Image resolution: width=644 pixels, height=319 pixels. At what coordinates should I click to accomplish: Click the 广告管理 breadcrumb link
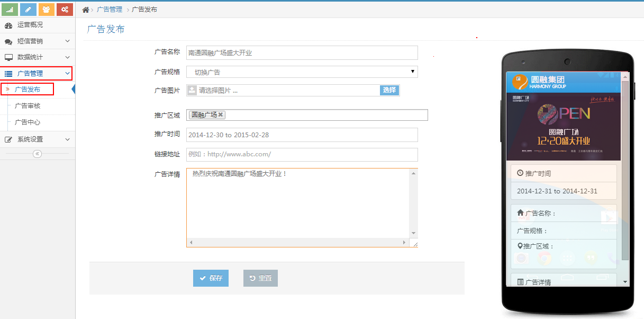tap(110, 10)
